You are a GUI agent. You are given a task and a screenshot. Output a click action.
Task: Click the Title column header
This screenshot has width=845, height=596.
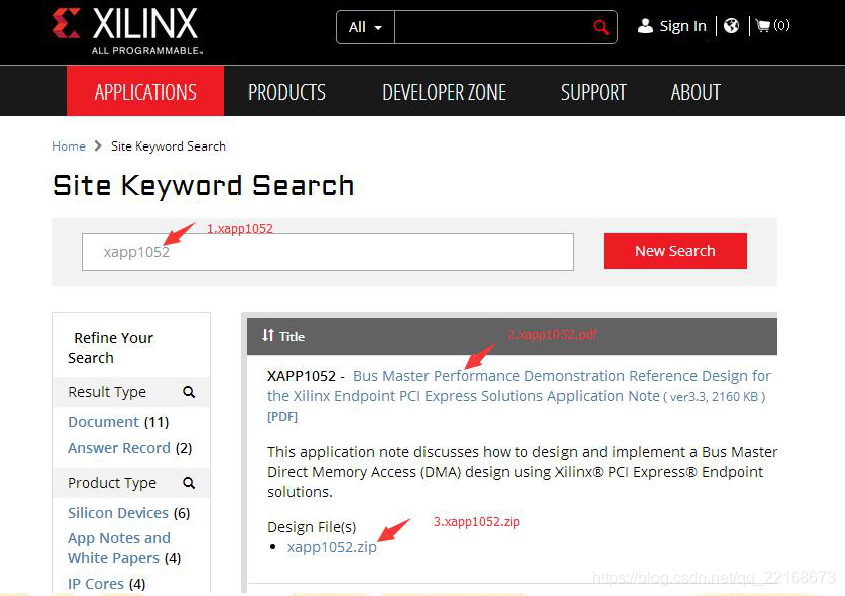pos(292,336)
